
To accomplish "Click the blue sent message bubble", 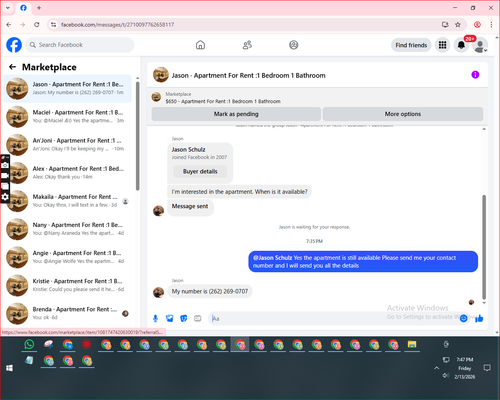I will (x=363, y=262).
